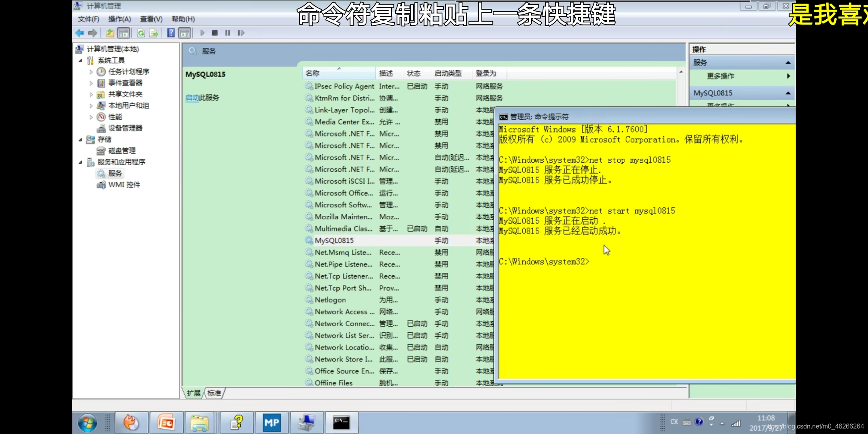Click the refresh toolbar icon
Viewport: 868px width, 434px height.
pyautogui.click(x=141, y=33)
